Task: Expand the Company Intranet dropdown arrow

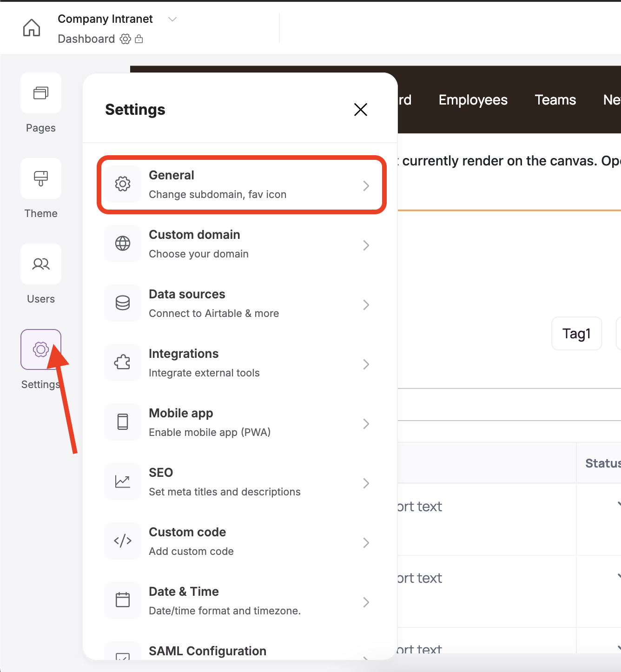Action: (x=172, y=19)
